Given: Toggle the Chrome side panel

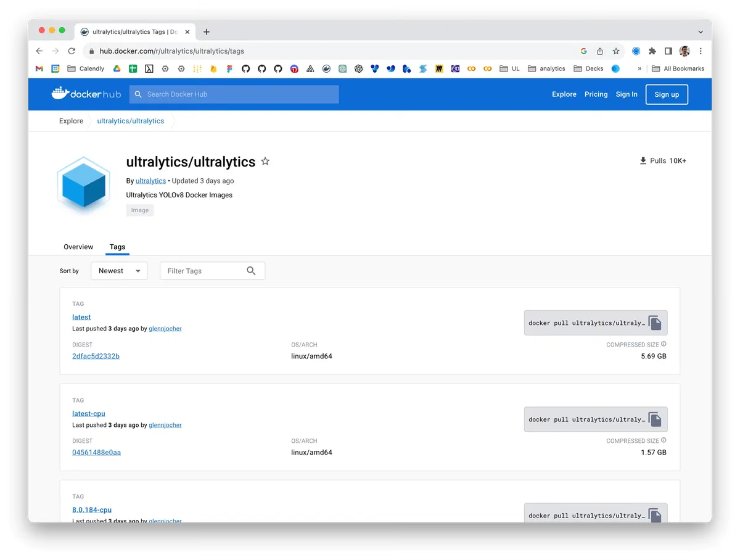Looking at the screenshot, I should pyautogui.click(x=668, y=51).
